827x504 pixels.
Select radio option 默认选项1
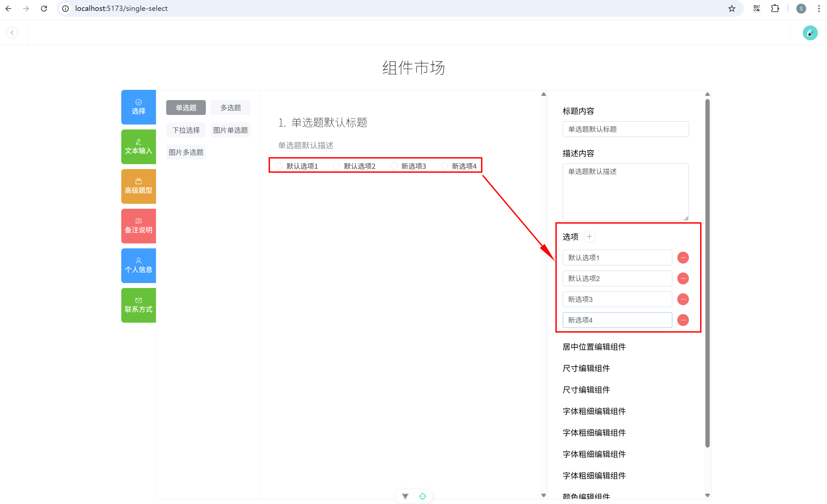(279, 166)
